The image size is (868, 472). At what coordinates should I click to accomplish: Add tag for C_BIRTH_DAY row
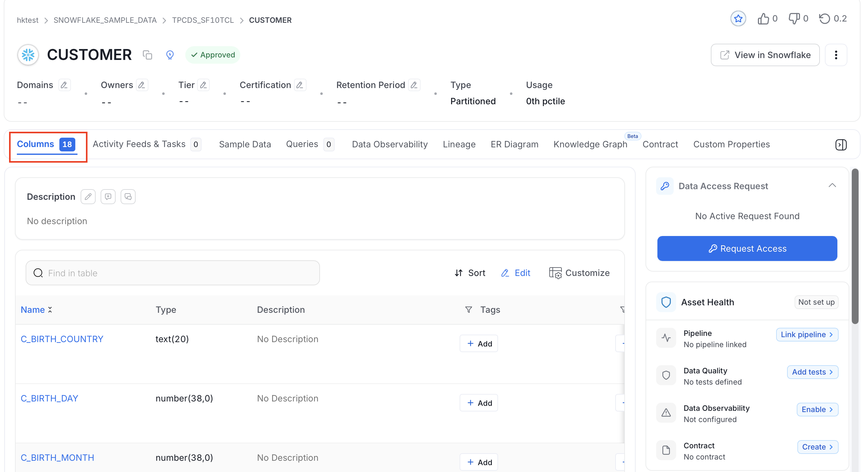[x=478, y=403]
